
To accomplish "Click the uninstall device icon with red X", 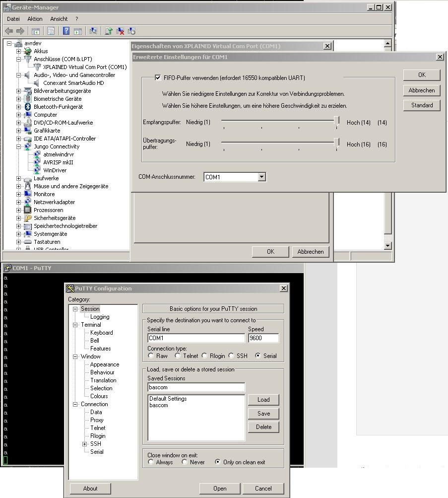I will click(120, 31).
